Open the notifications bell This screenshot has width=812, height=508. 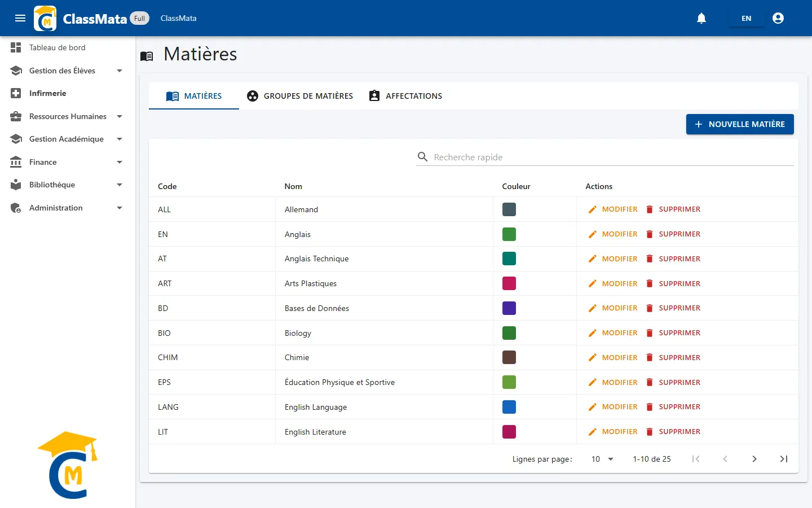click(701, 18)
